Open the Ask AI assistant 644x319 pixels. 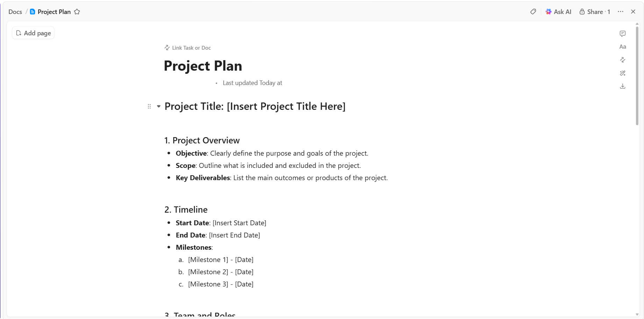pos(558,12)
